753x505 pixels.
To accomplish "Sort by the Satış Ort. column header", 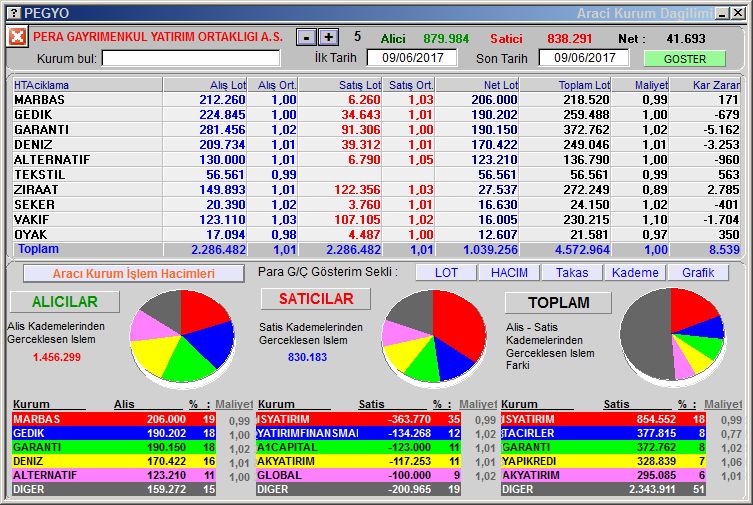I will [x=408, y=85].
